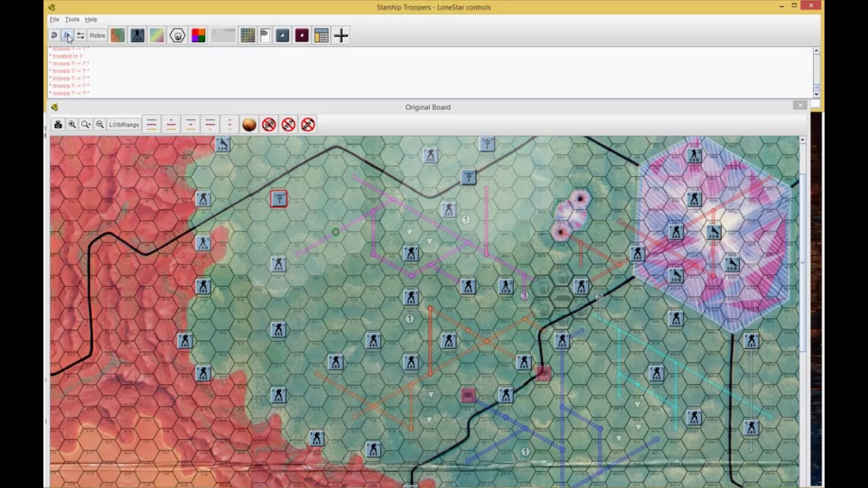
Task: Click the three short dashes icon
Action: (230, 125)
